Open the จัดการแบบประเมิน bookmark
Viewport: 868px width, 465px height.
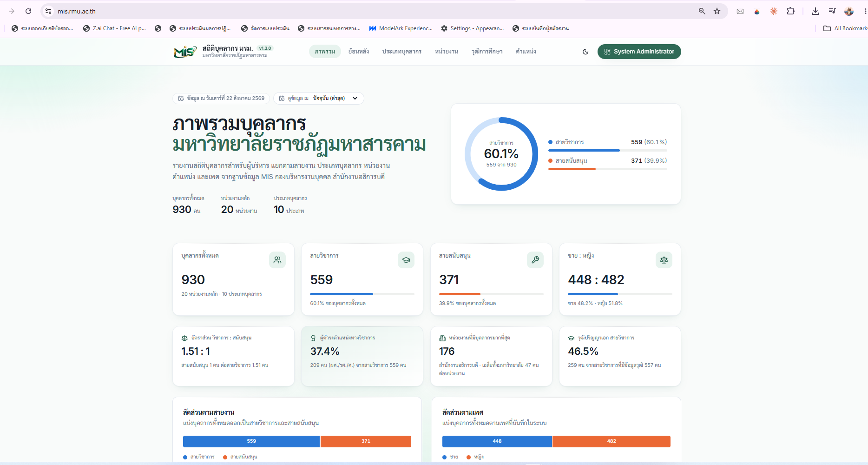coord(265,28)
